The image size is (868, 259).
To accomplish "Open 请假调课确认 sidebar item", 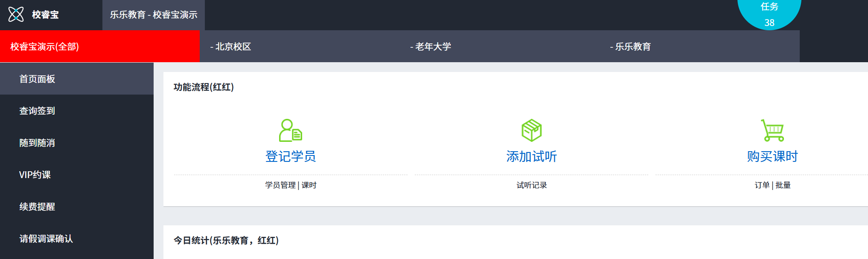I will pyautogui.click(x=46, y=239).
